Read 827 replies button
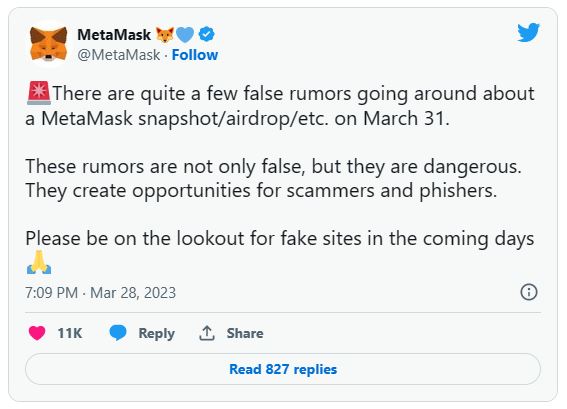Screen dimensions: 567x409 [283, 369]
